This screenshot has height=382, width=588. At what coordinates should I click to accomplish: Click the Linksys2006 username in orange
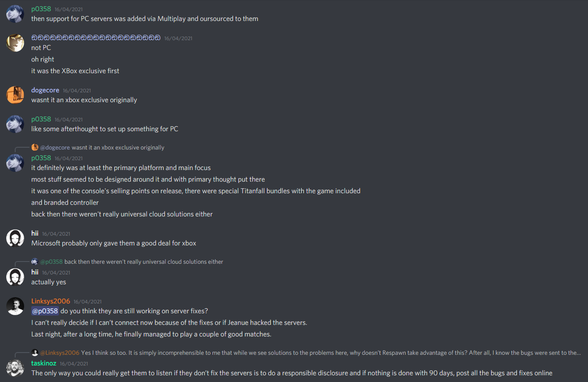point(50,301)
